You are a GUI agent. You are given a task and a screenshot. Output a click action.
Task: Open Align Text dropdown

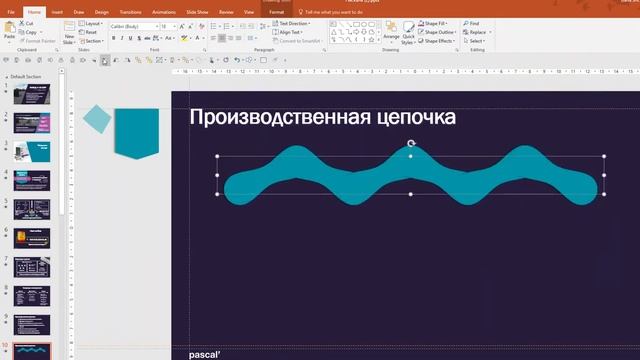[x=287, y=32]
